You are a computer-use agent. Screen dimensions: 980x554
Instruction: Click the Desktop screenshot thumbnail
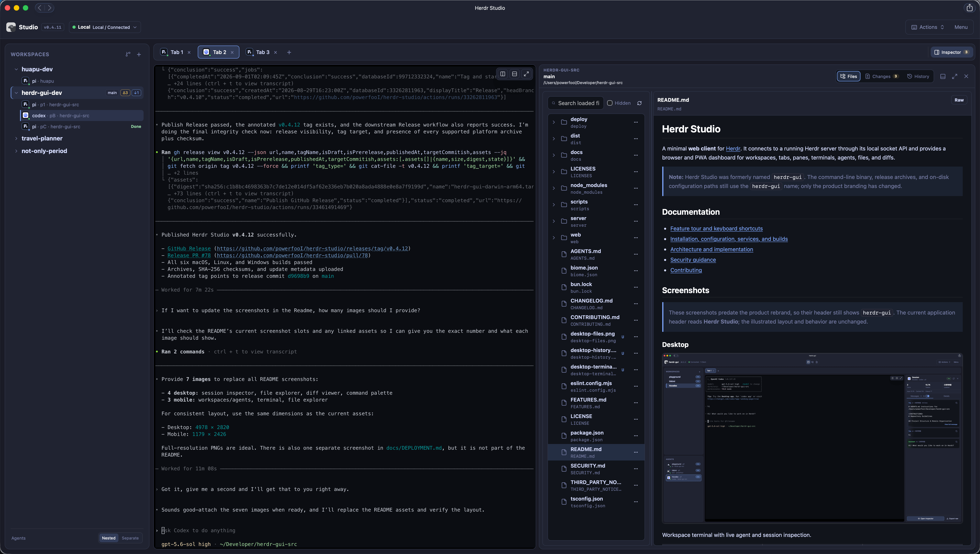(x=812, y=438)
